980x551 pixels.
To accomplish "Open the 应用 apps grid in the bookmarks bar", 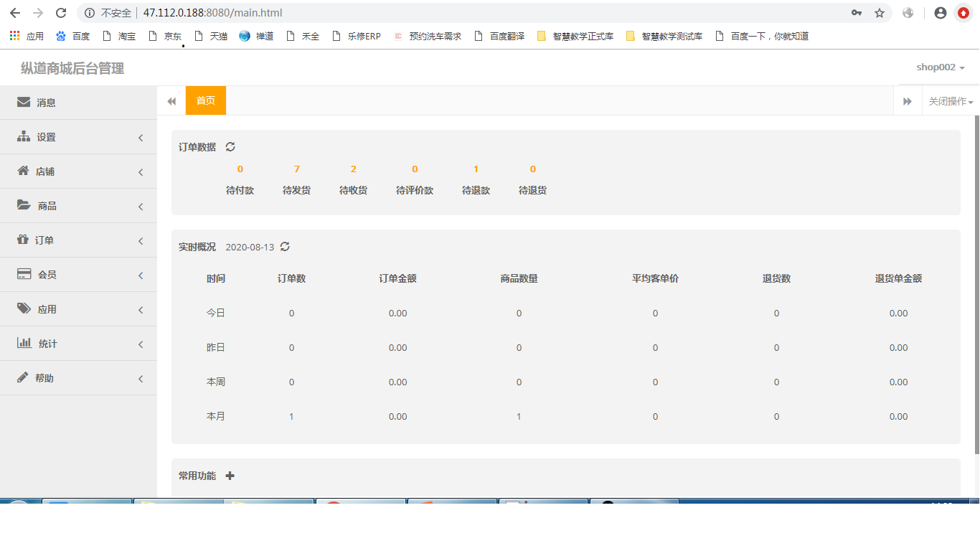I will (27, 36).
